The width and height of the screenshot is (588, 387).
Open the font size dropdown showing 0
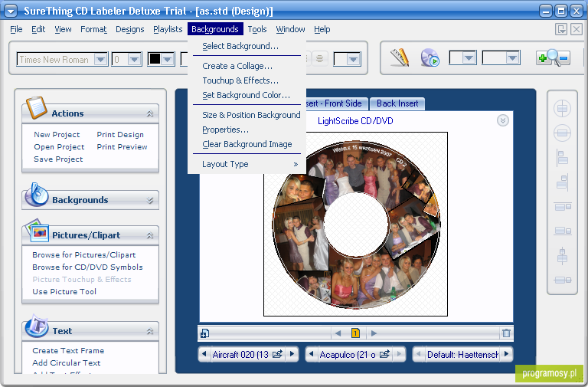[x=134, y=59]
